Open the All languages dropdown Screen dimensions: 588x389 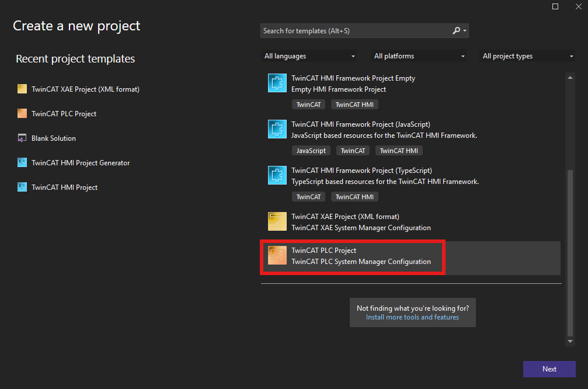tap(309, 56)
